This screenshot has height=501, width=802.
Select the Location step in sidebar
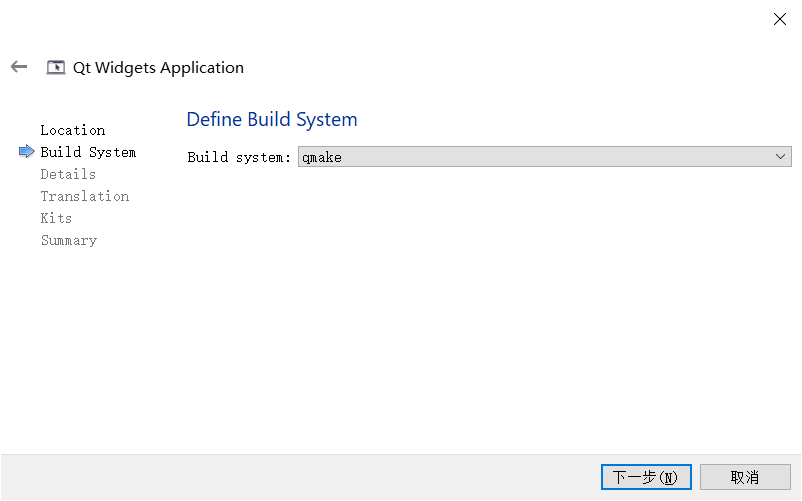[73, 130]
